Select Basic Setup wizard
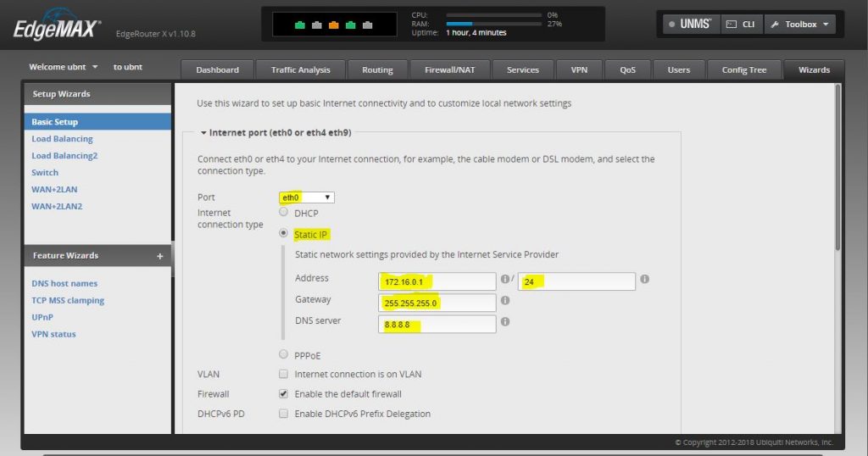Viewport: 868px width, 456px height. click(x=97, y=122)
